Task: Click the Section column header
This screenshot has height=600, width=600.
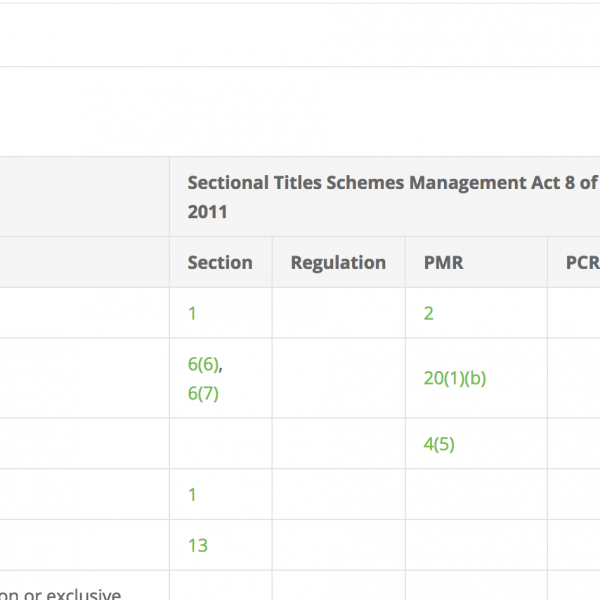Action: (x=220, y=263)
